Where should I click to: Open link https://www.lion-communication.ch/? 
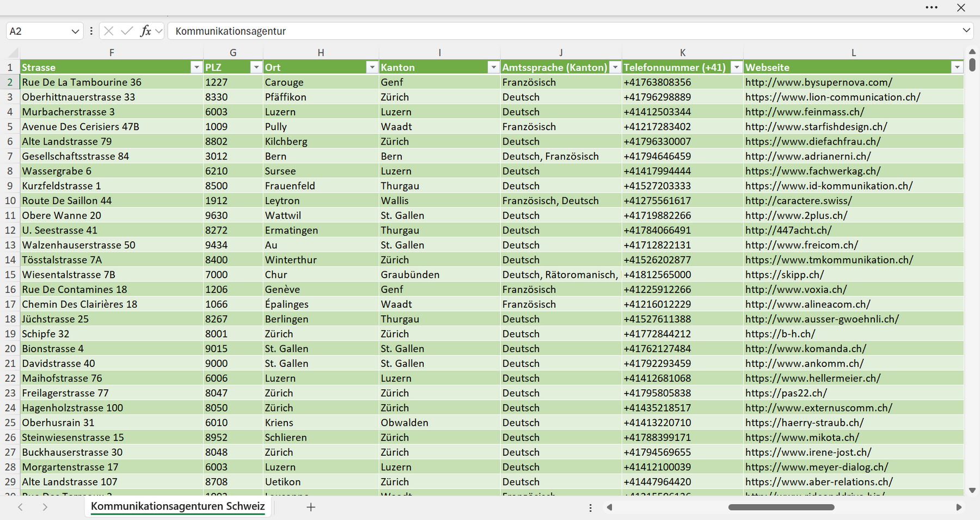pos(833,97)
